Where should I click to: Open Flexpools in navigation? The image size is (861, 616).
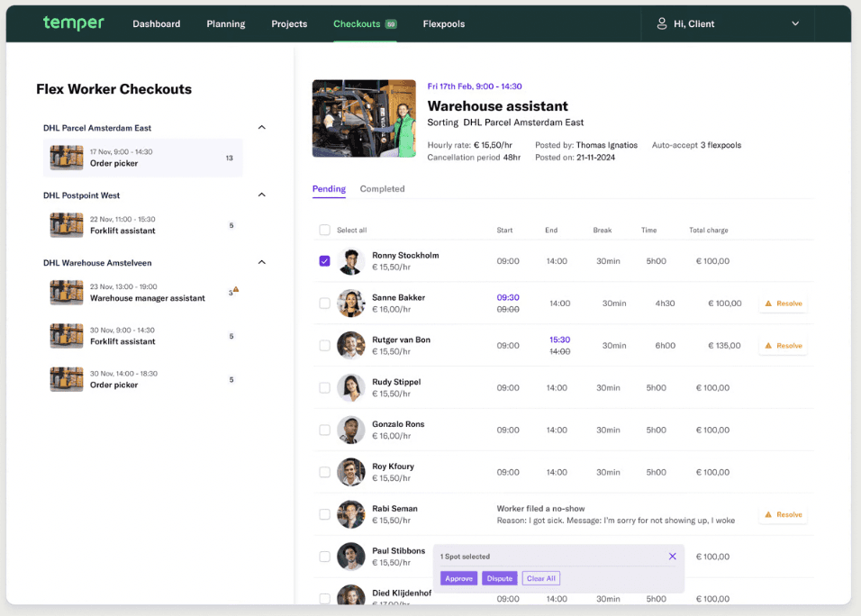444,24
